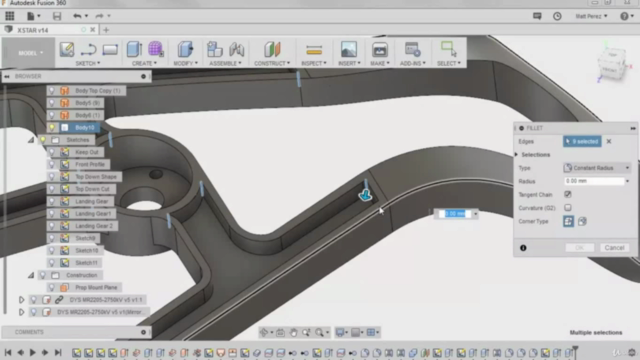Click the Display Settings monitor icon
Screen dimensions: 640x360
coord(340,333)
